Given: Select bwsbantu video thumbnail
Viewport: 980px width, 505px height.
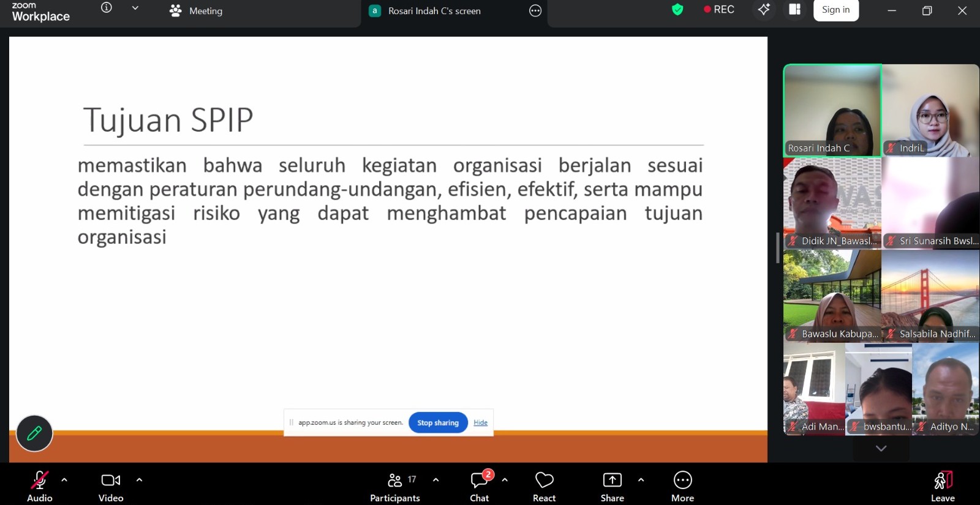Looking at the screenshot, I should [879, 389].
